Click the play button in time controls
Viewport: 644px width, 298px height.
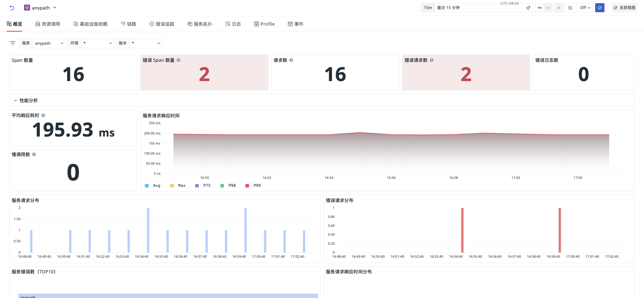(559, 8)
